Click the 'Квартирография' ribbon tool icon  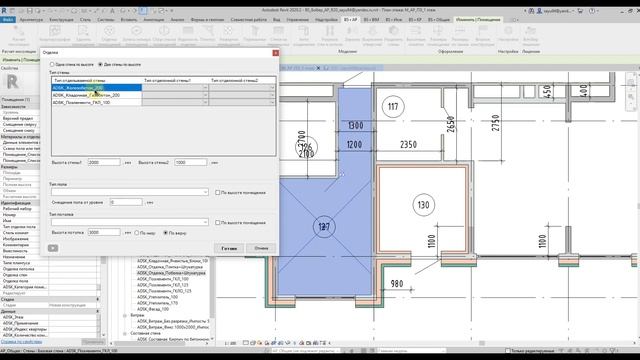pyautogui.click(x=55, y=31)
